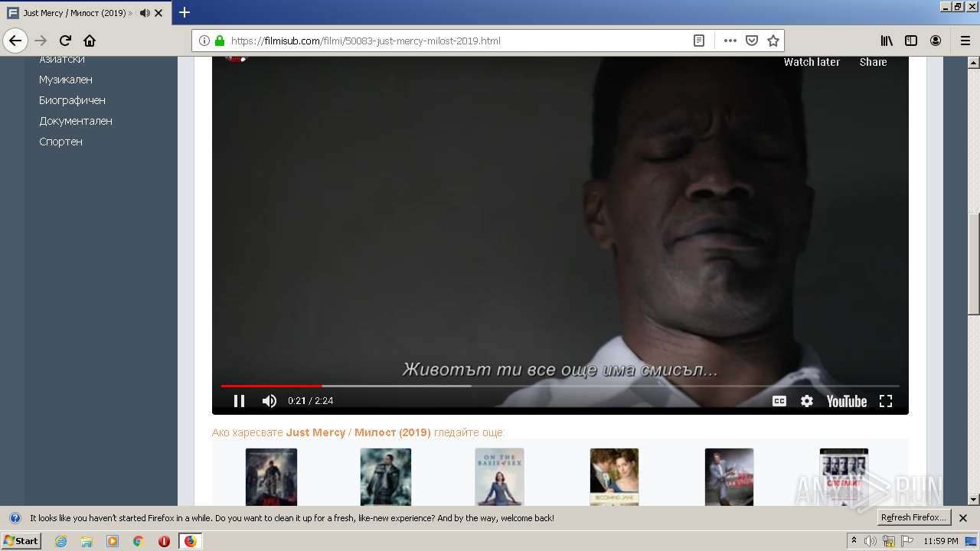Open second suggested movie poster
Viewport: 980px width, 551px height.
[x=386, y=477]
